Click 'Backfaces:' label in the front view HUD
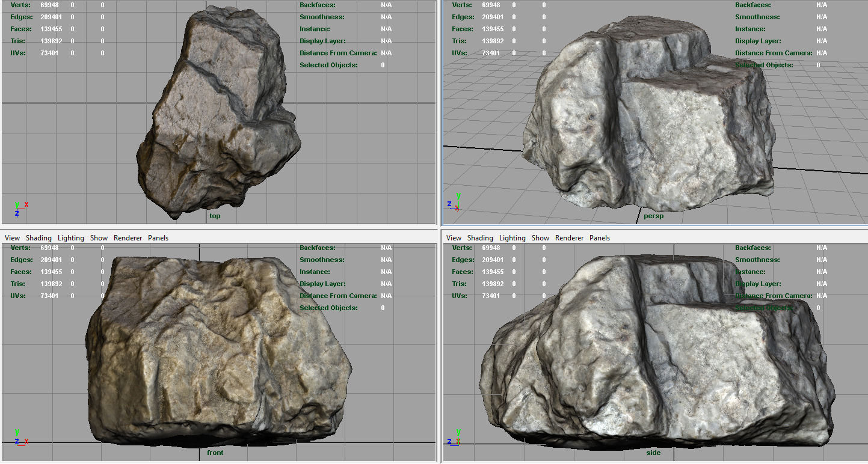The width and height of the screenshot is (868, 464). tap(316, 248)
